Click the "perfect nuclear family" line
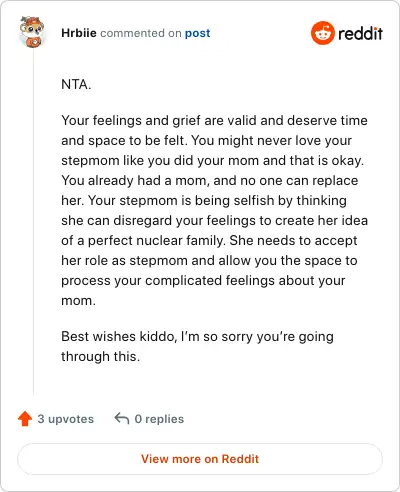 [x=209, y=240]
